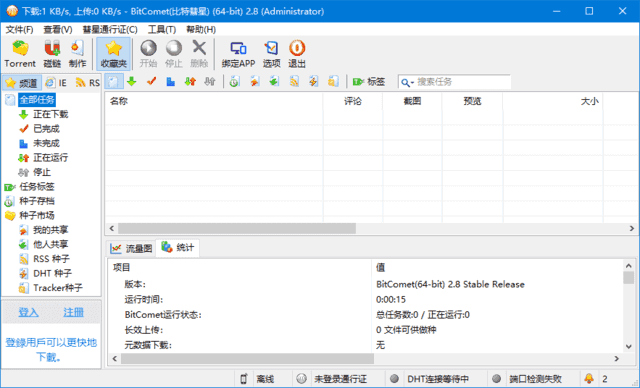Click the 标签 tags button

point(369,82)
